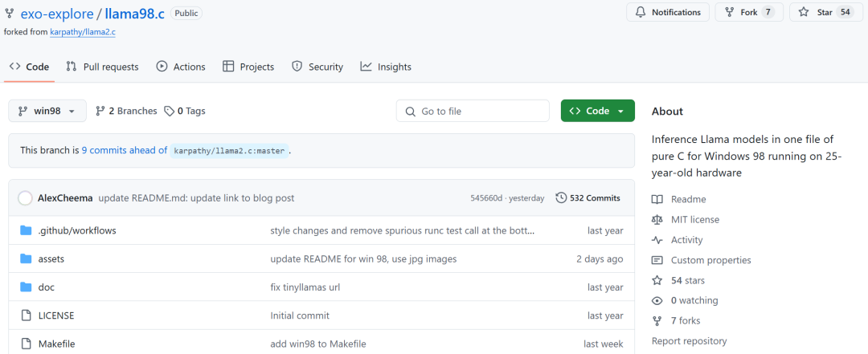This screenshot has height=354, width=868.
Task: Expand the green Code dropdown
Action: [x=597, y=111]
